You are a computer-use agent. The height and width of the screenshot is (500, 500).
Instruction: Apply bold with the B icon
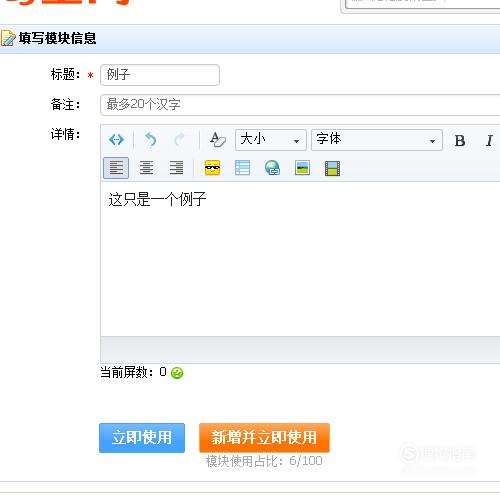pyautogui.click(x=460, y=141)
